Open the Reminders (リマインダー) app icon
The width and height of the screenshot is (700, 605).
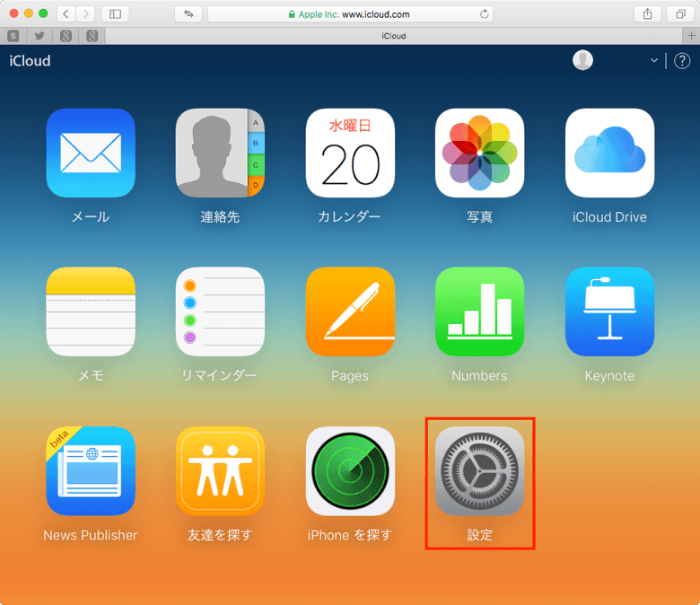coord(220,311)
